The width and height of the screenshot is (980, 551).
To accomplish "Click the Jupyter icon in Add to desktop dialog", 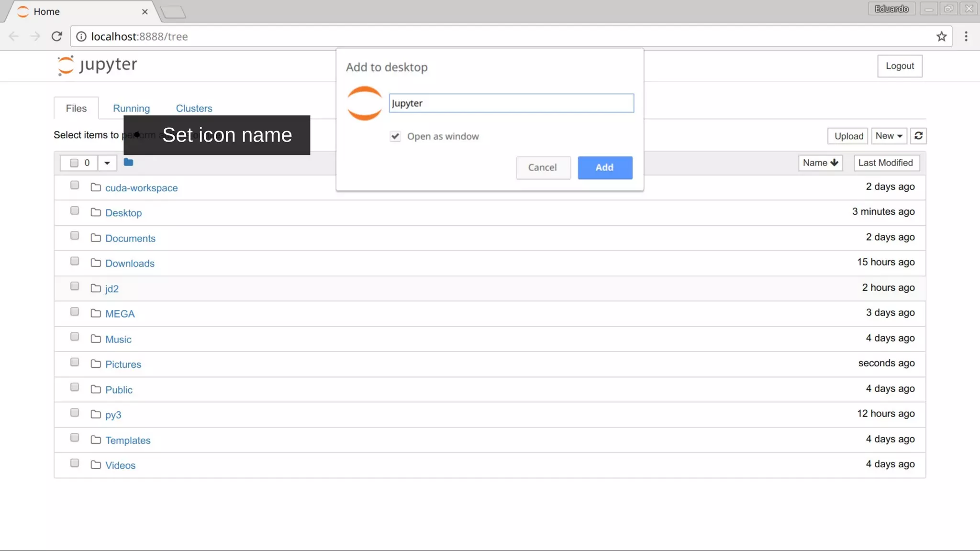I will coord(365,103).
